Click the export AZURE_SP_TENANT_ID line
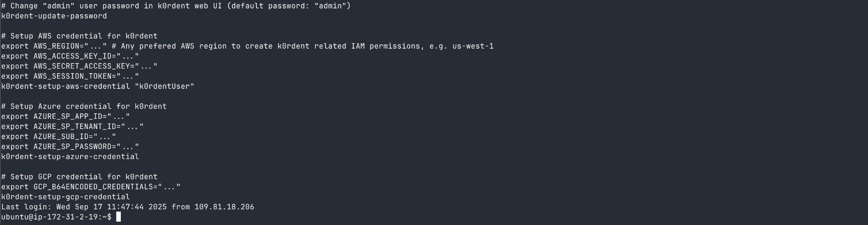The width and height of the screenshot is (868, 225). (72, 126)
